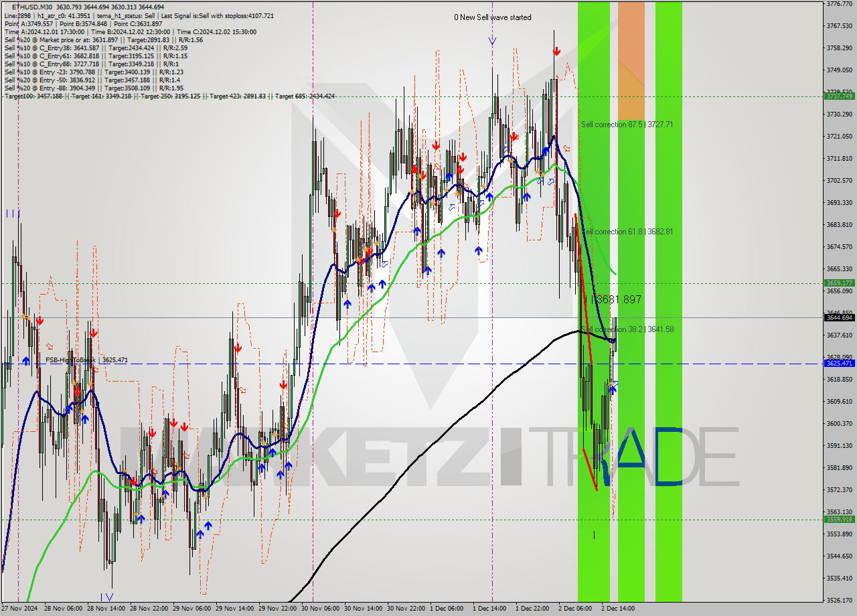
Task: Click 3721.050 on the price axis
Action: click(840, 136)
